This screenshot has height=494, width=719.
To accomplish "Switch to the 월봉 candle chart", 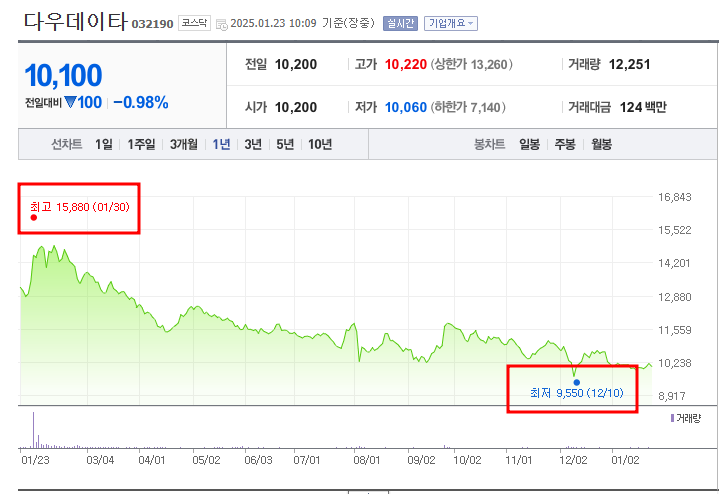I will pyautogui.click(x=602, y=144).
